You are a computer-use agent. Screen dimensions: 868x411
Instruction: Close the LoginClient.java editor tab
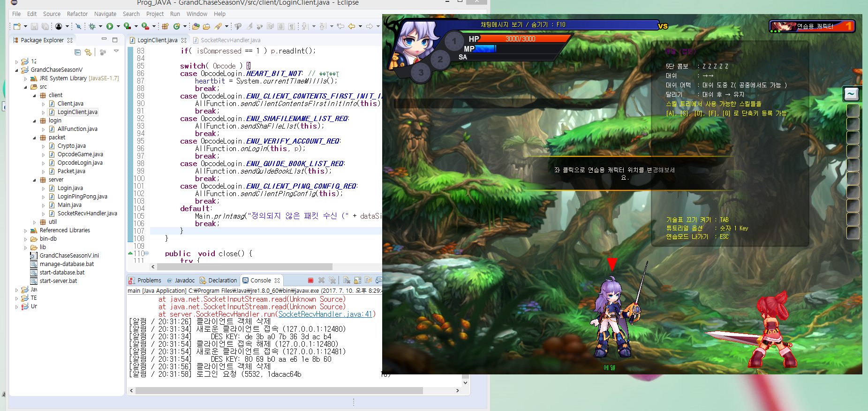[x=184, y=40]
